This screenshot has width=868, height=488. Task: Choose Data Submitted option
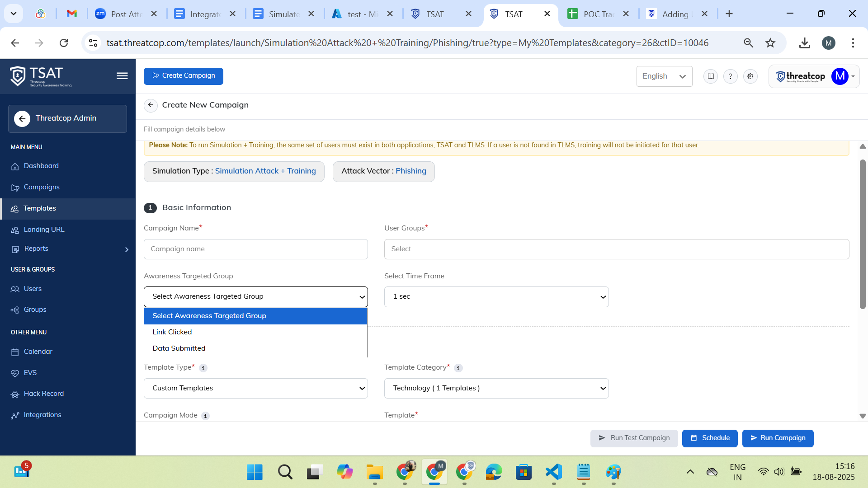coord(255,348)
